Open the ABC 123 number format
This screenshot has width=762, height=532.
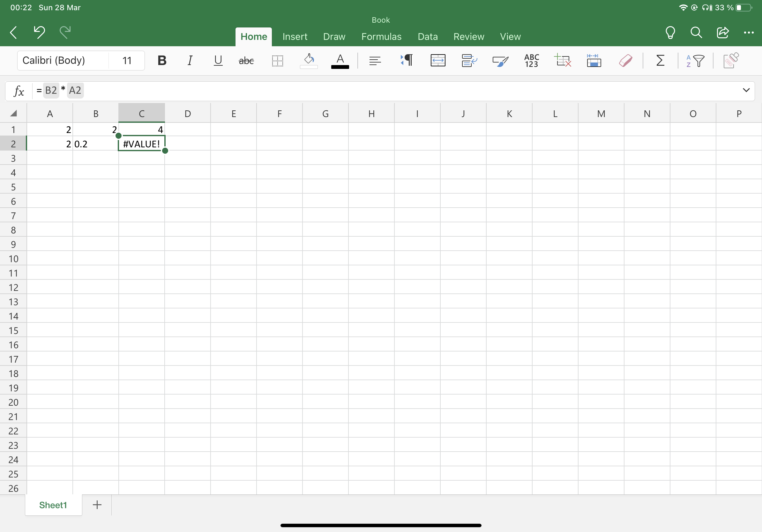pyautogui.click(x=531, y=60)
